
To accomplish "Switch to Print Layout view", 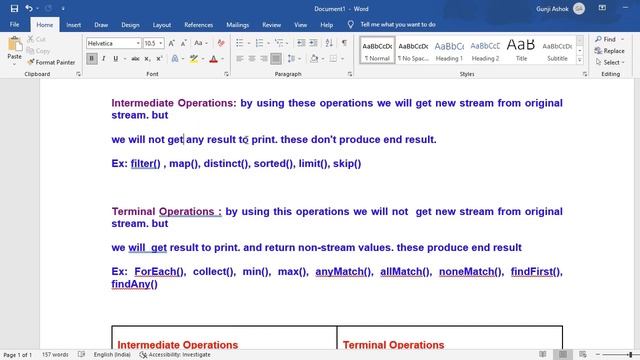I will pyautogui.click(x=563, y=354).
